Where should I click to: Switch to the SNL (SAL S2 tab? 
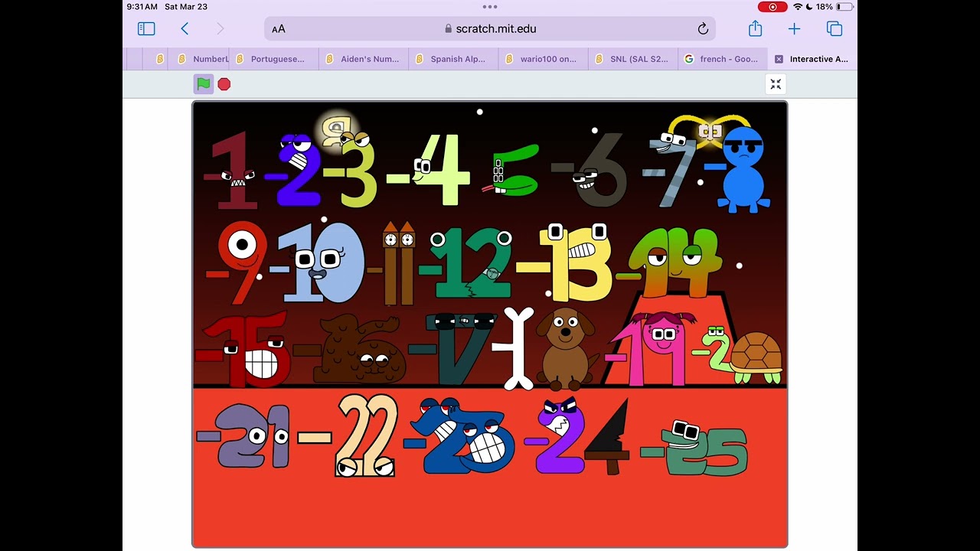(632, 59)
